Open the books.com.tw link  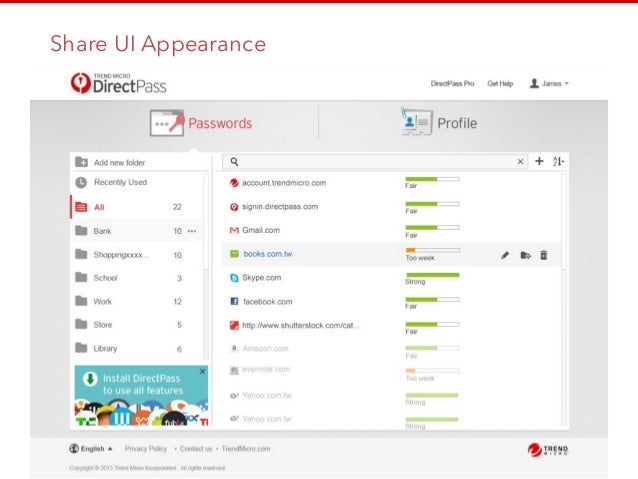point(268,254)
